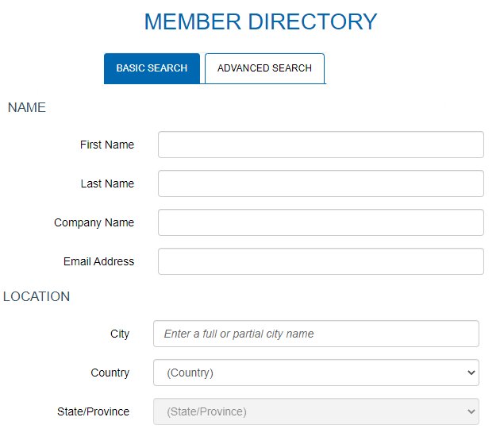Focus the City name search field

click(316, 334)
